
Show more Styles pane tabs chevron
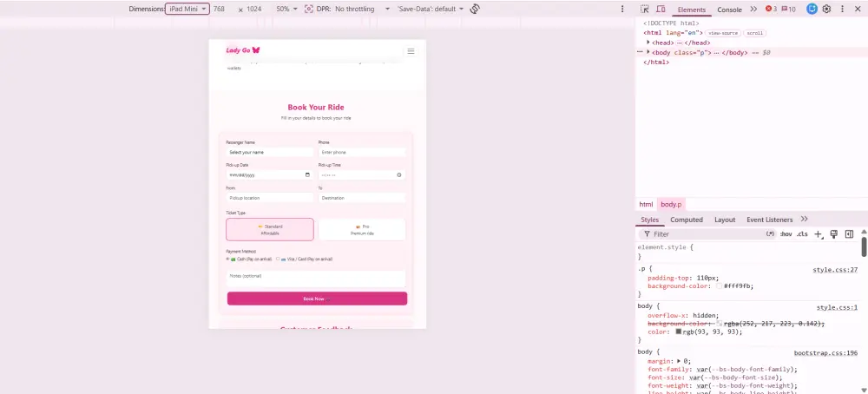(x=805, y=220)
